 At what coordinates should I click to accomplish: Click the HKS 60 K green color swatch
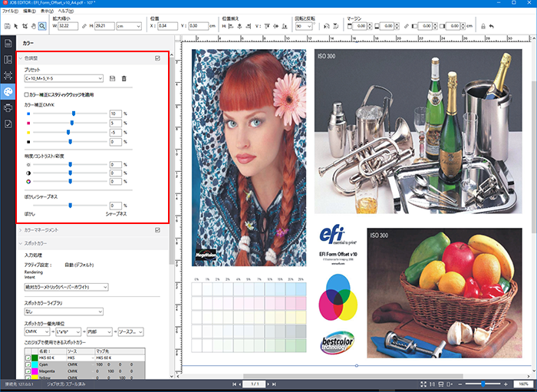35,358
